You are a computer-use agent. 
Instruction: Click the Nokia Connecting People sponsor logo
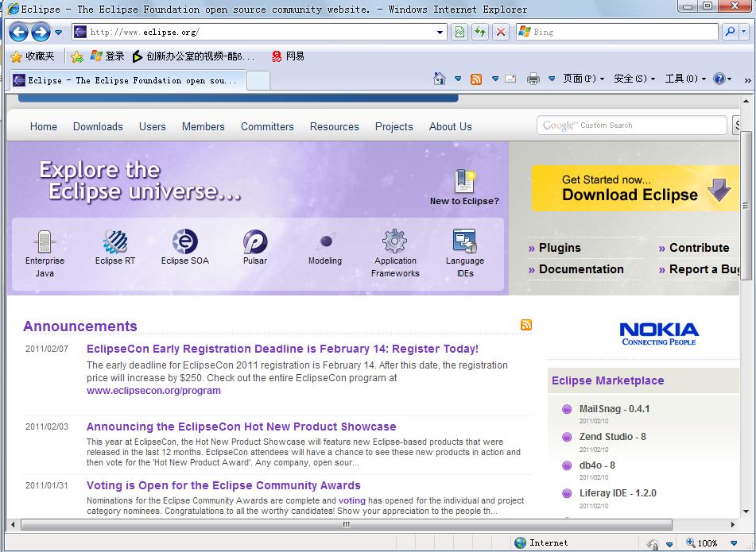point(659,334)
